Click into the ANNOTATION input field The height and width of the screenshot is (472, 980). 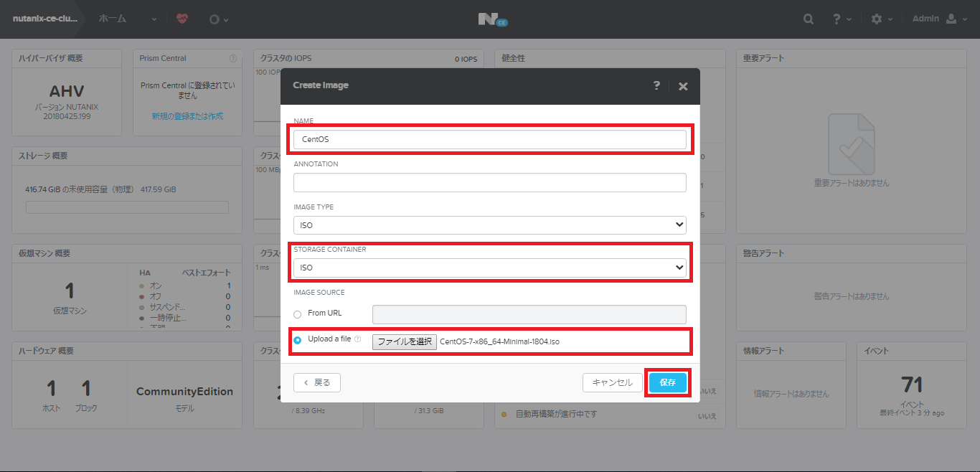tap(490, 182)
